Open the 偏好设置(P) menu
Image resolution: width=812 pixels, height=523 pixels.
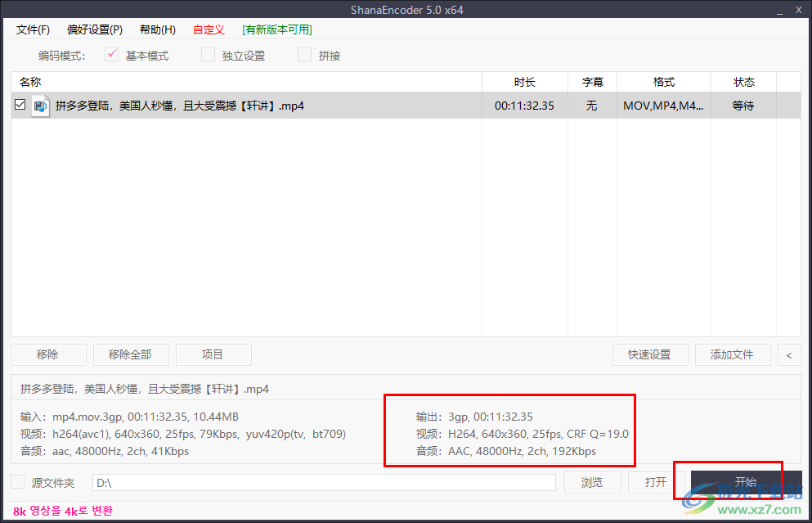(x=95, y=29)
